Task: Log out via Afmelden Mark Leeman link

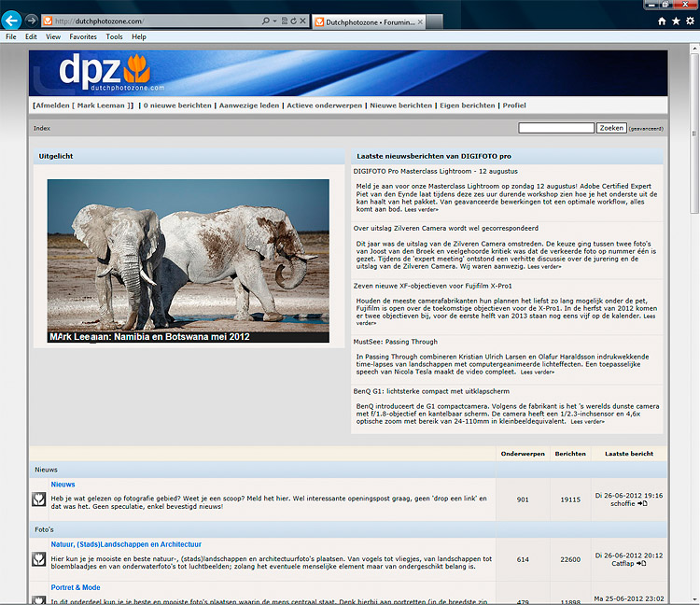Action: pyautogui.click(x=83, y=106)
